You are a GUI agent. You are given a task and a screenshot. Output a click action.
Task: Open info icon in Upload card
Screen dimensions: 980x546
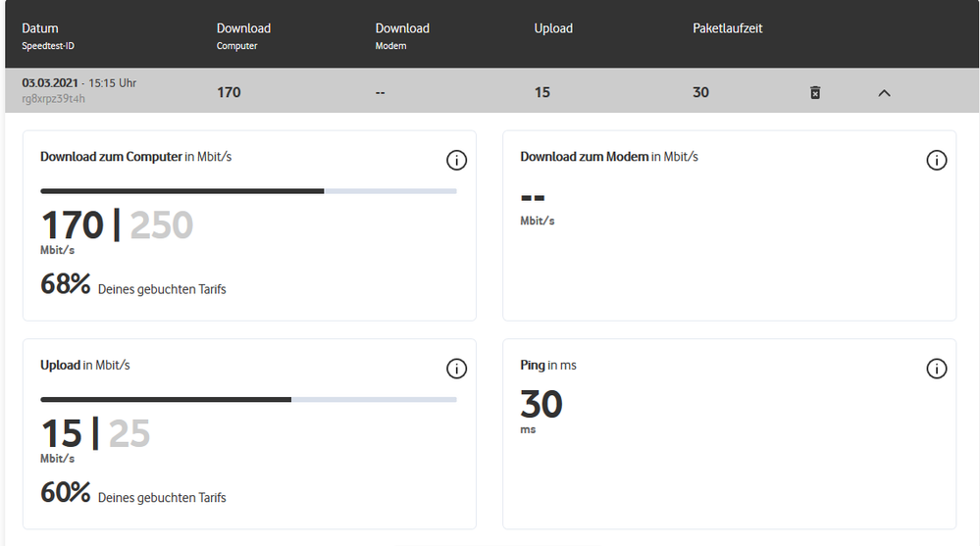pyautogui.click(x=456, y=369)
